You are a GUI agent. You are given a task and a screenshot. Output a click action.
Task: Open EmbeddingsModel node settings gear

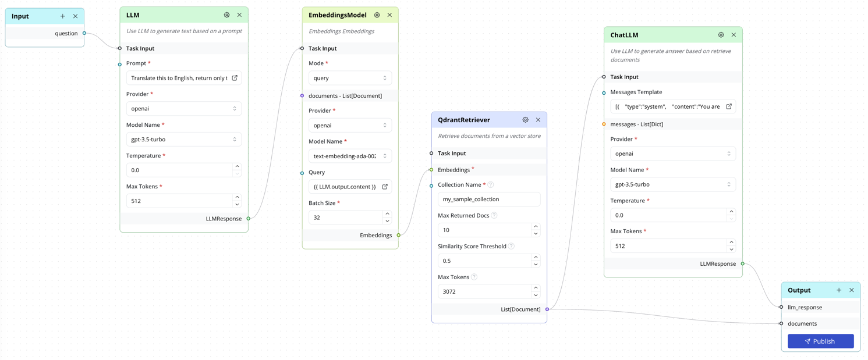[x=377, y=15]
